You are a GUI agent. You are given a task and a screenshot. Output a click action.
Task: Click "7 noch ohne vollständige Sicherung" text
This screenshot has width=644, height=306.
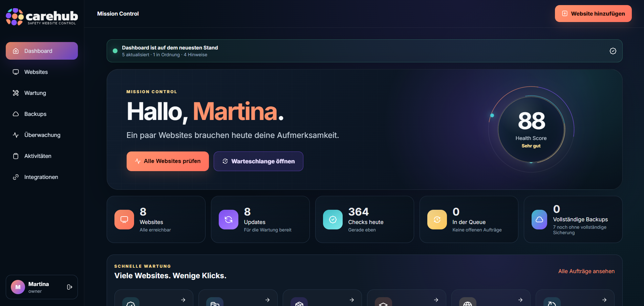click(x=580, y=230)
